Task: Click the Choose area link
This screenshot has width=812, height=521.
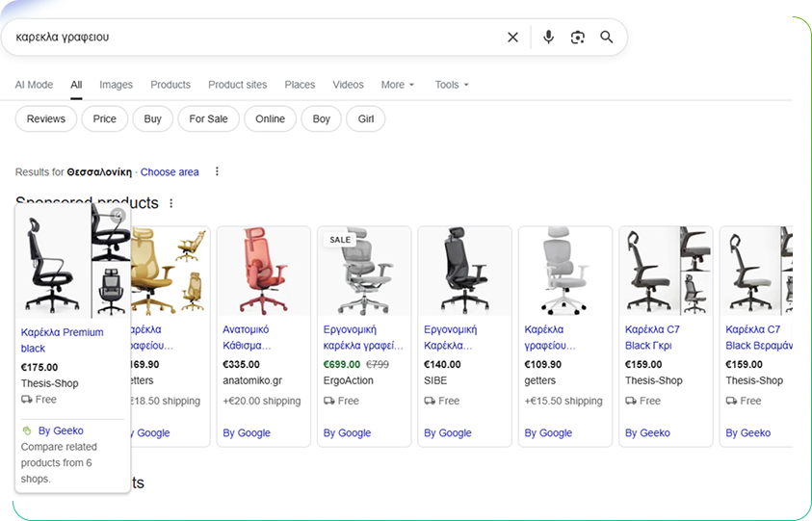Action: tap(170, 172)
